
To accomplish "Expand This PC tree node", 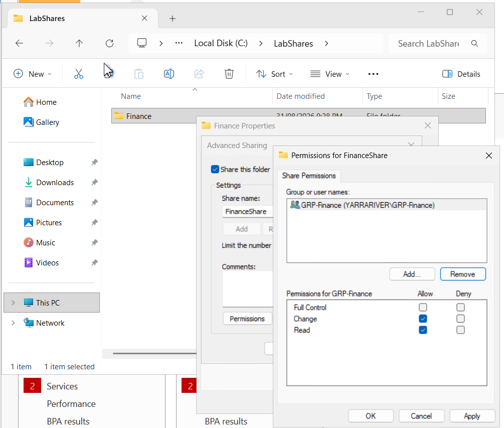I will [x=13, y=303].
